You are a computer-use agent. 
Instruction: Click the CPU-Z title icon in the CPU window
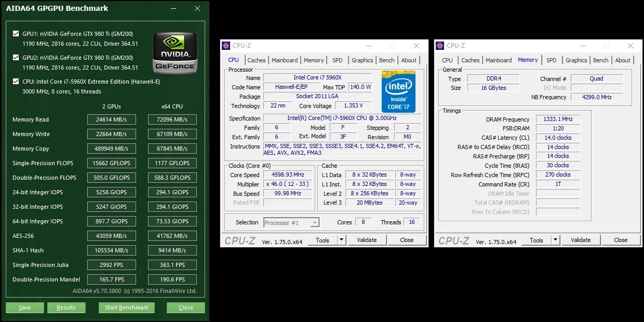pos(226,46)
